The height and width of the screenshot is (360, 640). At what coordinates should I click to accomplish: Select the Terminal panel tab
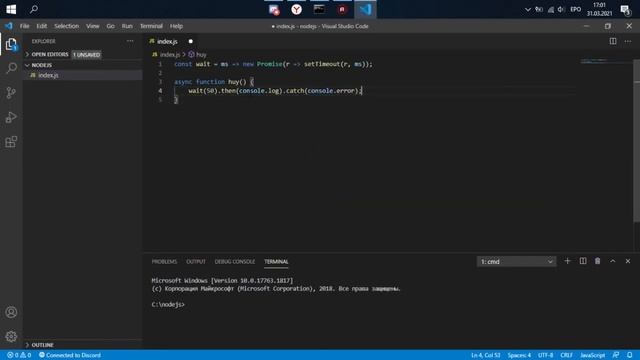(x=276, y=262)
